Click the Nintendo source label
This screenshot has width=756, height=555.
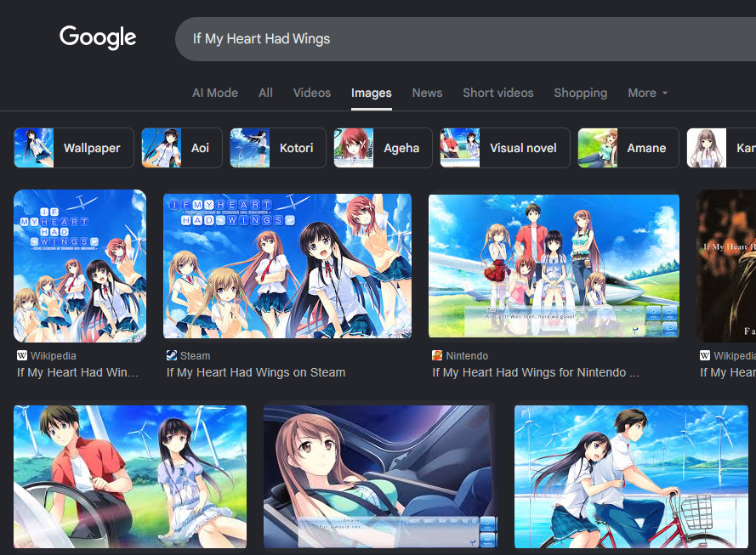point(467,355)
